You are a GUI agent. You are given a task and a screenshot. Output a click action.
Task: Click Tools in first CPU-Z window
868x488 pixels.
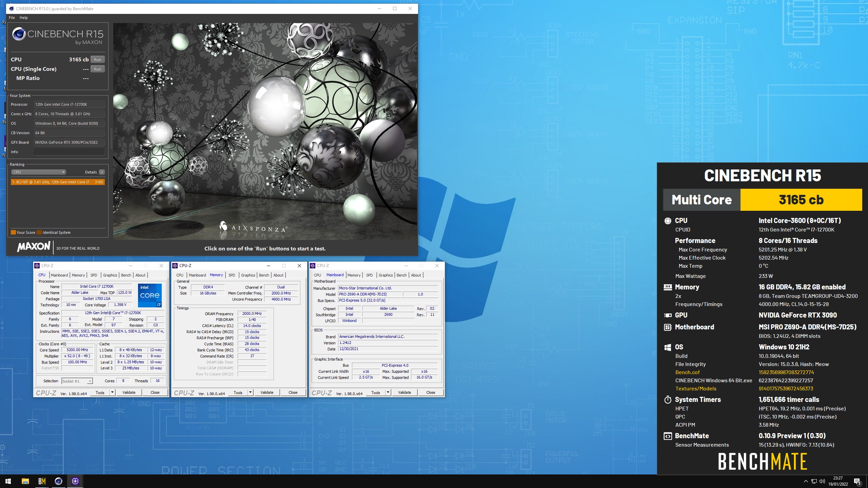click(100, 392)
